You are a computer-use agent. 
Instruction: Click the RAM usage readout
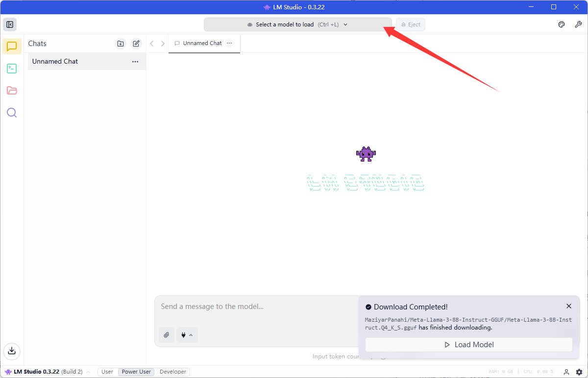pyautogui.click(x=501, y=372)
